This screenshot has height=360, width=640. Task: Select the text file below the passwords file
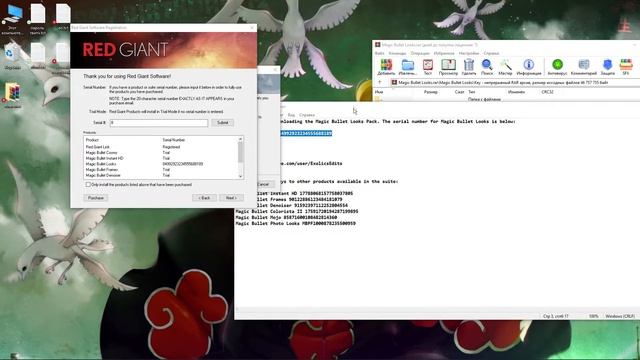pyautogui.click(x=38, y=56)
